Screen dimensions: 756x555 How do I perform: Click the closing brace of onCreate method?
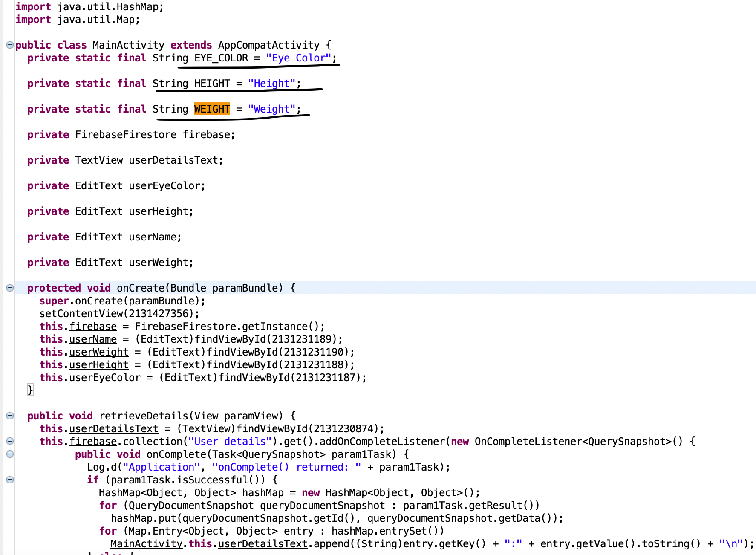coord(30,390)
